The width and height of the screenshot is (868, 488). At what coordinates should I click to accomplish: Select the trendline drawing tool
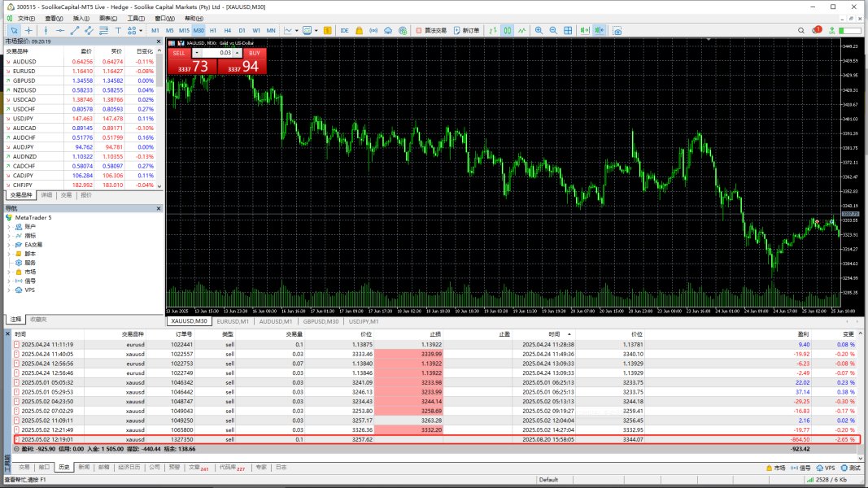(x=75, y=30)
